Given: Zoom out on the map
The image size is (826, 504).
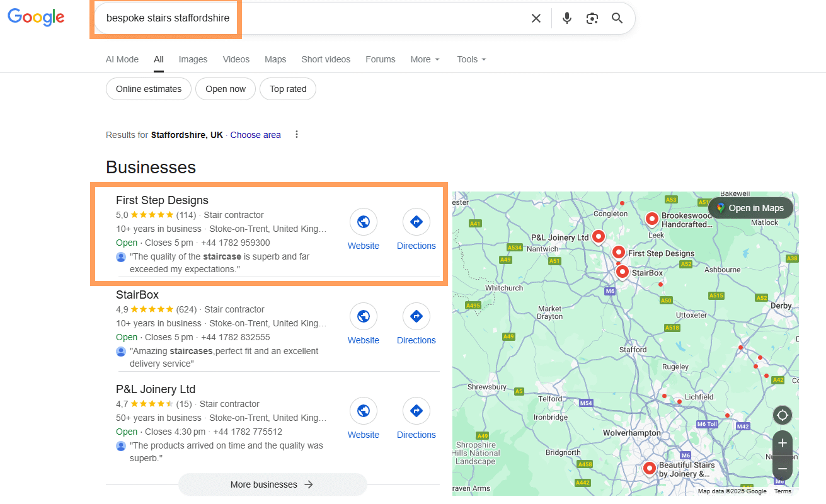Looking at the screenshot, I should pyautogui.click(x=783, y=469).
